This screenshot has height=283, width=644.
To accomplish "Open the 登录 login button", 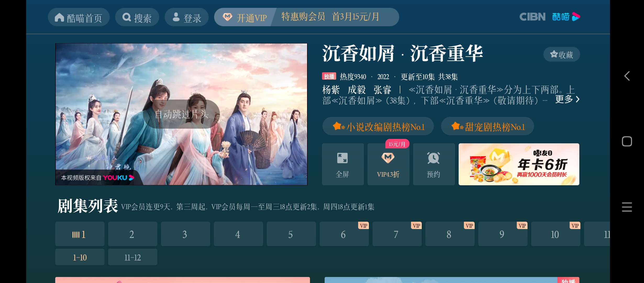I will point(186,17).
